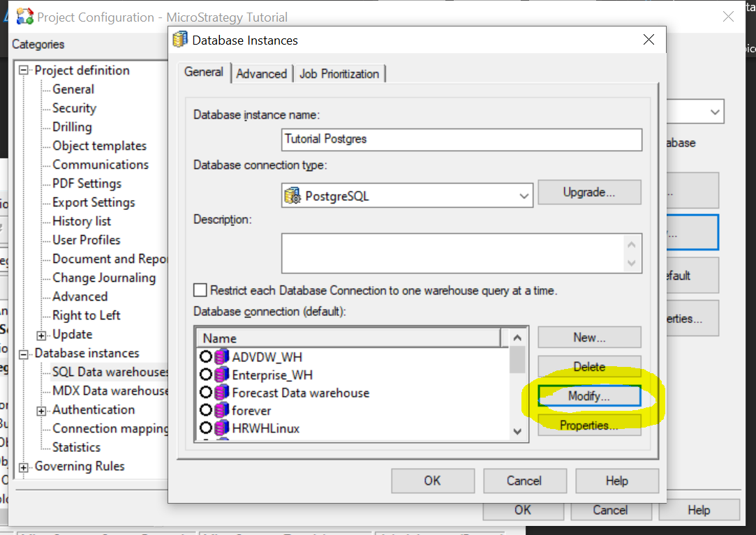Click the forever connection database icon
The width and height of the screenshot is (756, 535).
point(221,409)
